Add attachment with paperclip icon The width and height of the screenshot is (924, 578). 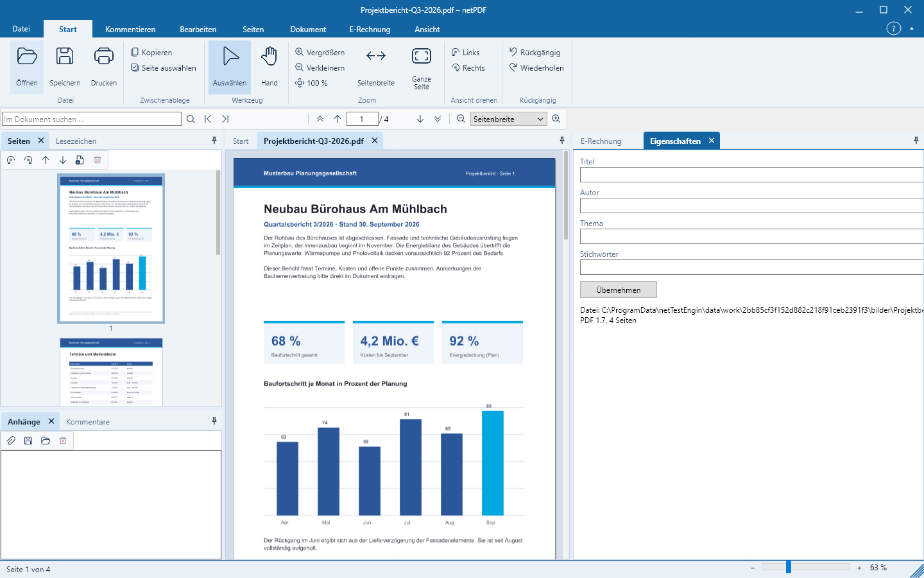coord(11,441)
